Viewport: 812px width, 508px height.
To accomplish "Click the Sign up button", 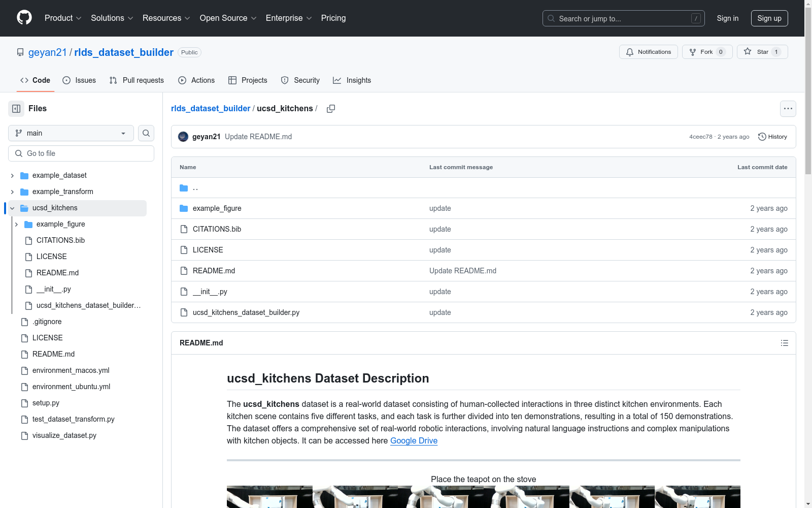I will pyautogui.click(x=769, y=18).
